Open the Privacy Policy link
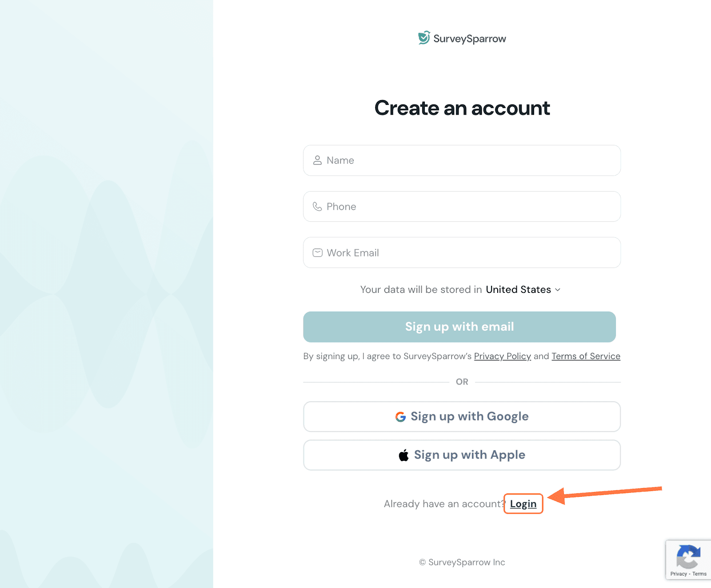 pyautogui.click(x=502, y=356)
